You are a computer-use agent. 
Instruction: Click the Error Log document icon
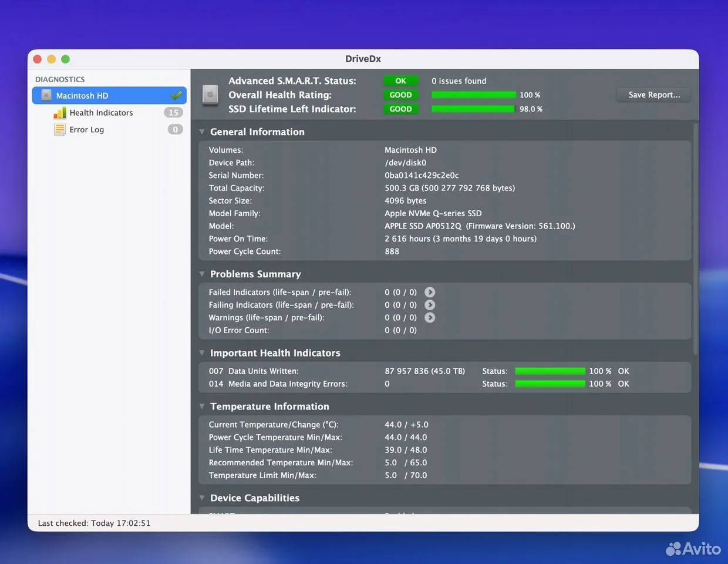60,129
